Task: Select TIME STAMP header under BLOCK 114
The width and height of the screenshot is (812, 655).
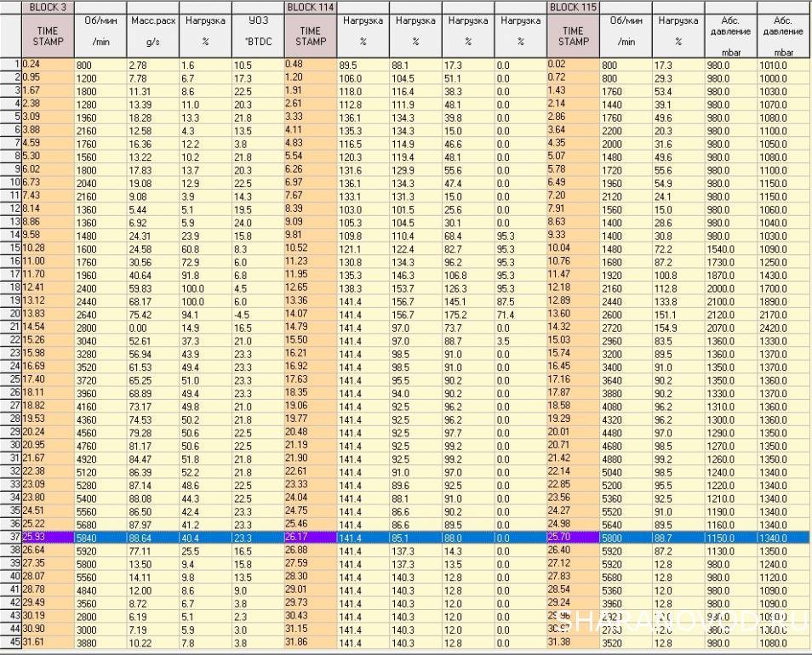Action: coord(310,36)
